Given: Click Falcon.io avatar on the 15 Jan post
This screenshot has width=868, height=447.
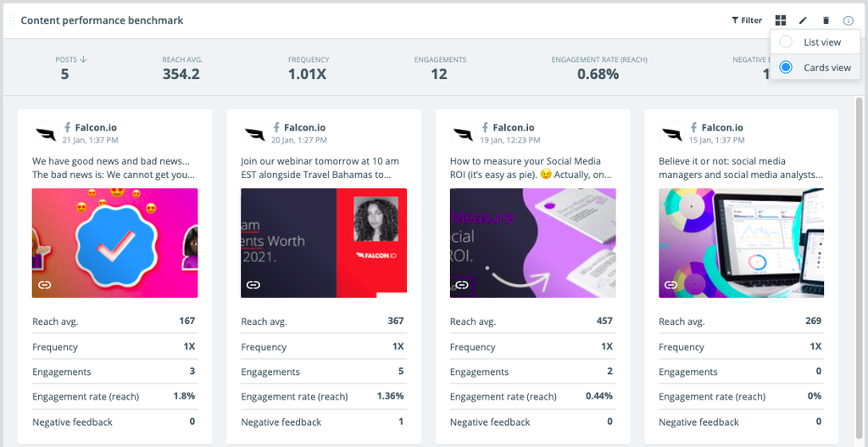Looking at the screenshot, I should [x=670, y=133].
